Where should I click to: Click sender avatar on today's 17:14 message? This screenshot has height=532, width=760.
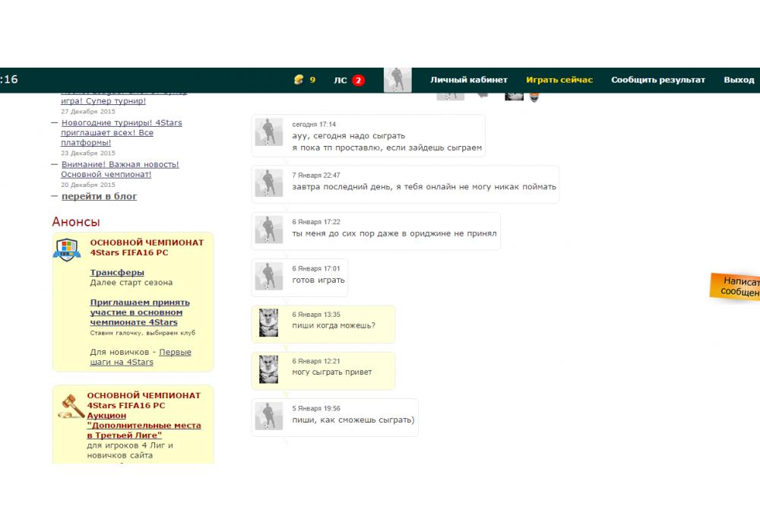268,131
